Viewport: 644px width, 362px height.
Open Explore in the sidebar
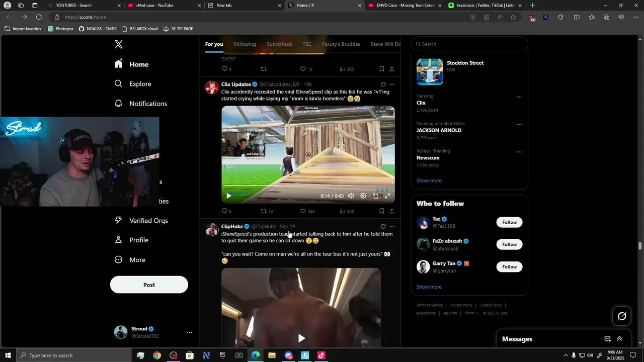[133, 84]
